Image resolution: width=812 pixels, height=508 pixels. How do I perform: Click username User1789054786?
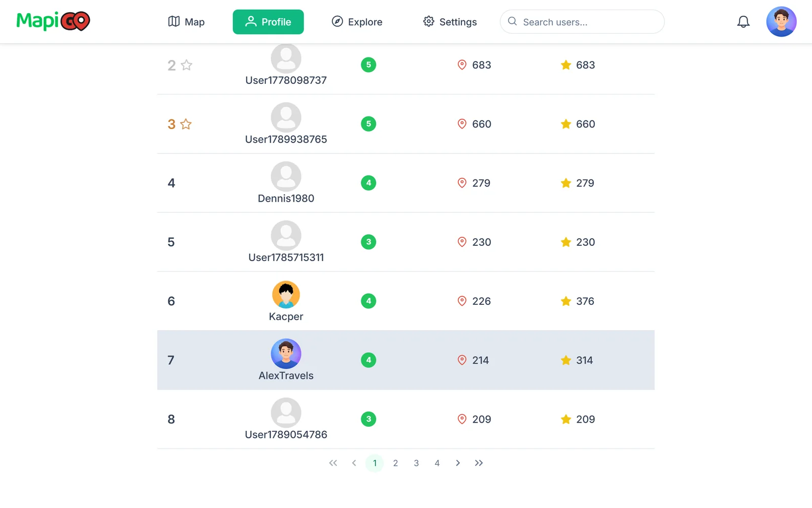(286, 434)
